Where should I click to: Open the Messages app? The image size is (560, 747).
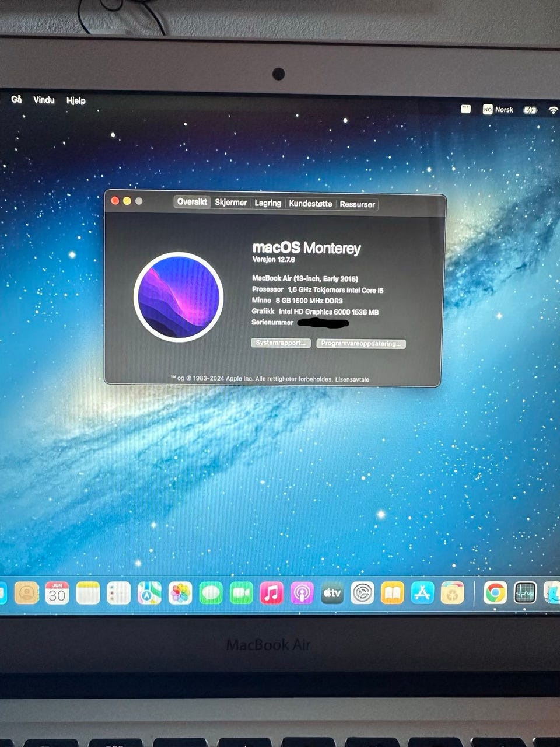211,594
